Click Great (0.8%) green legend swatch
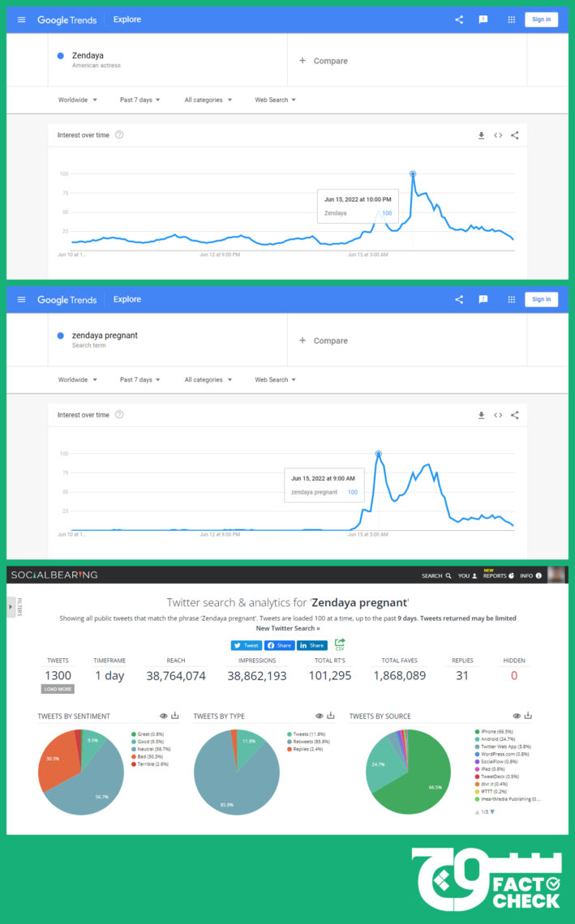Viewport: 575px width, 924px height. pos(134,734)
